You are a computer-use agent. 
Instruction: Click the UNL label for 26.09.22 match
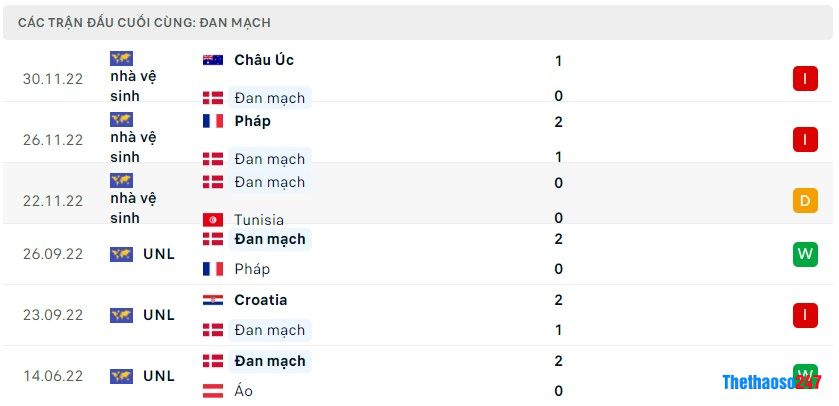pyautogui.click(x=159, y=254)
